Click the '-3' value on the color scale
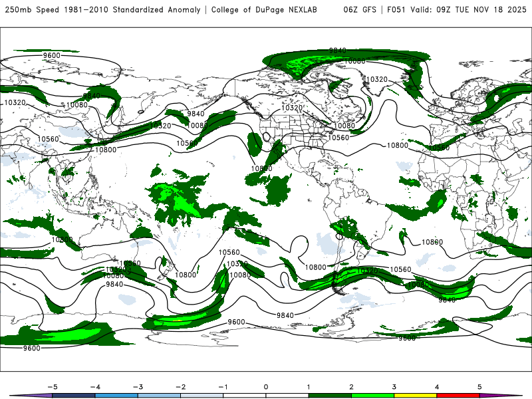This screenshot has height=399, width=532. [138, 387]
